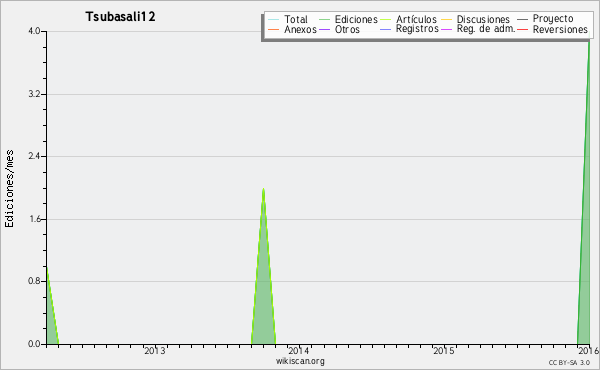
Task: Click the 2016 x-axis label
Action: (589, 351)
